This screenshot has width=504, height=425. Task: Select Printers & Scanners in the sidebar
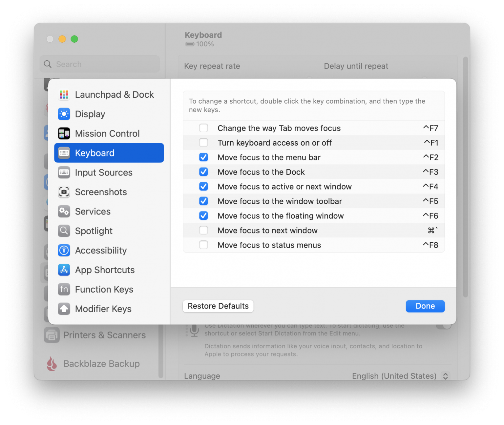coord(104,335)
